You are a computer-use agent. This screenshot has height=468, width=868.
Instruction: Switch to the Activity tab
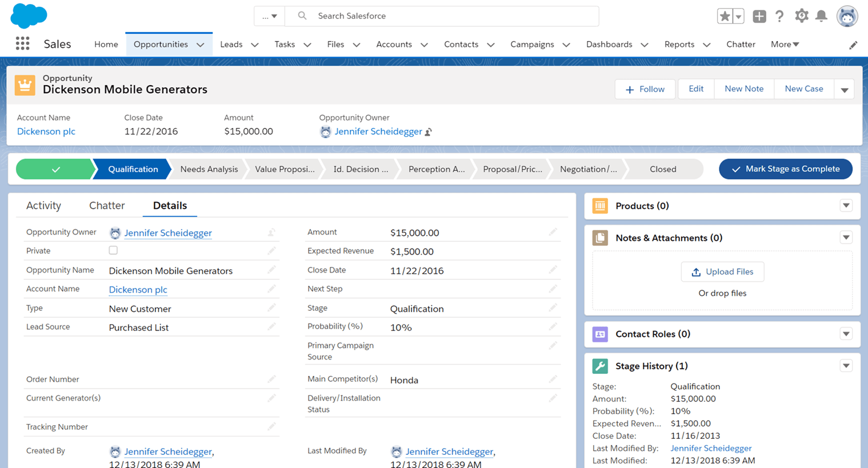point(43,206)
